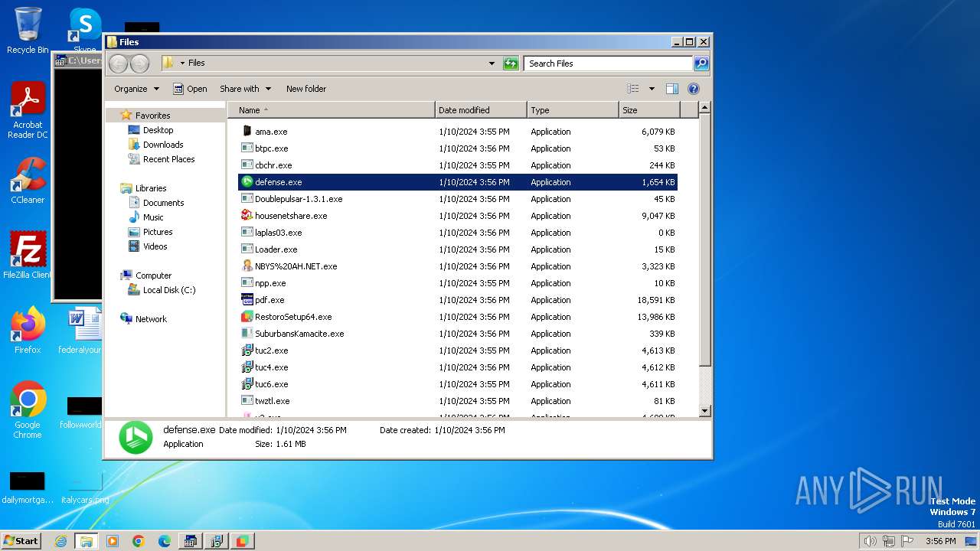
Task: Select the pdf.exe file icon
Action: pyautogui.click(x=247, y=300)
